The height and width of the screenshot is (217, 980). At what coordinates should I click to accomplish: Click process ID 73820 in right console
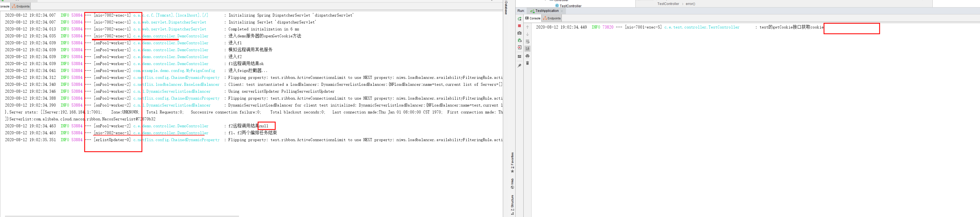coord(608,27)
